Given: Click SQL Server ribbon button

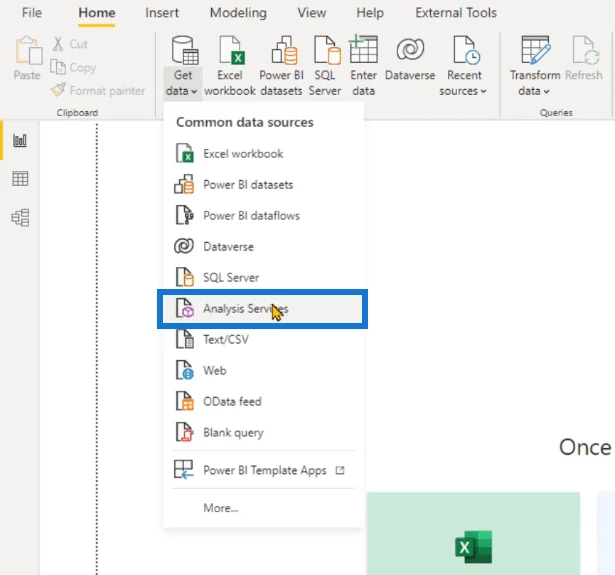Looking at the screenshot, I should pyautogui.click(x=325, y=66).
